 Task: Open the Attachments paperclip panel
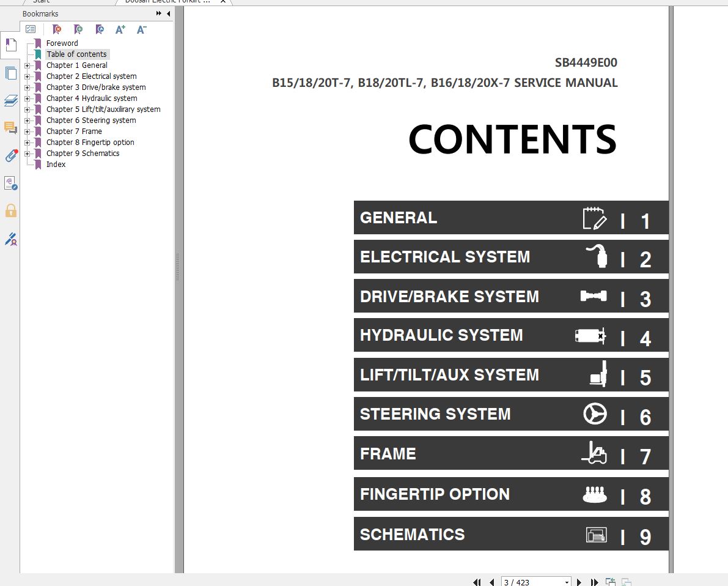point(11,156)
